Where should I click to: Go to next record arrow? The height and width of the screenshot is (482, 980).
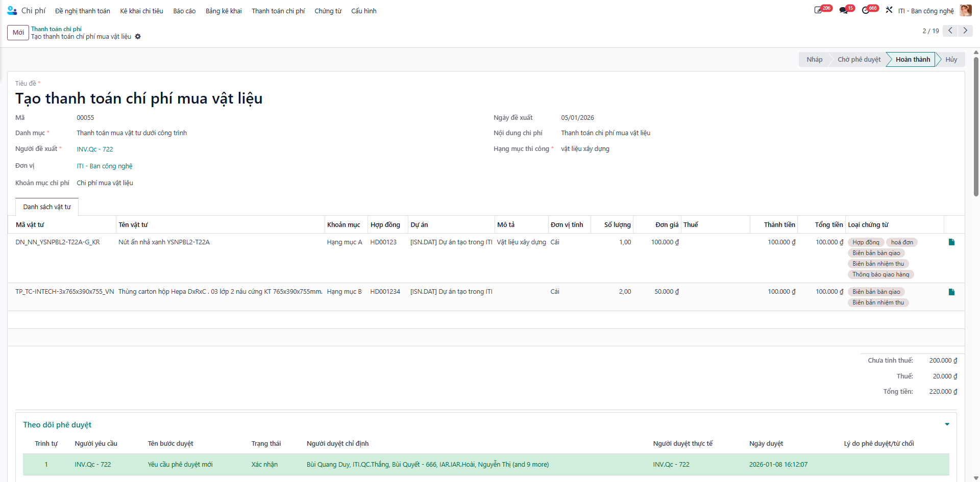965,31
